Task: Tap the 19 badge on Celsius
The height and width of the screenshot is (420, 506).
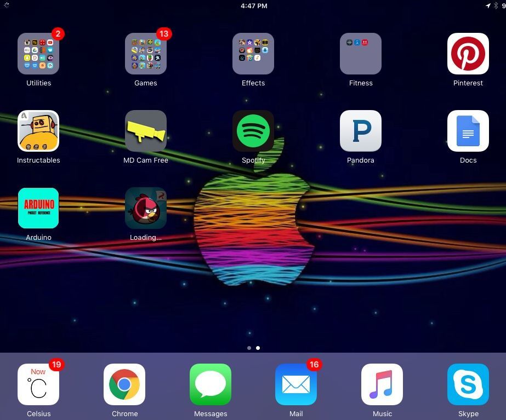Action: tap(57, 365)
